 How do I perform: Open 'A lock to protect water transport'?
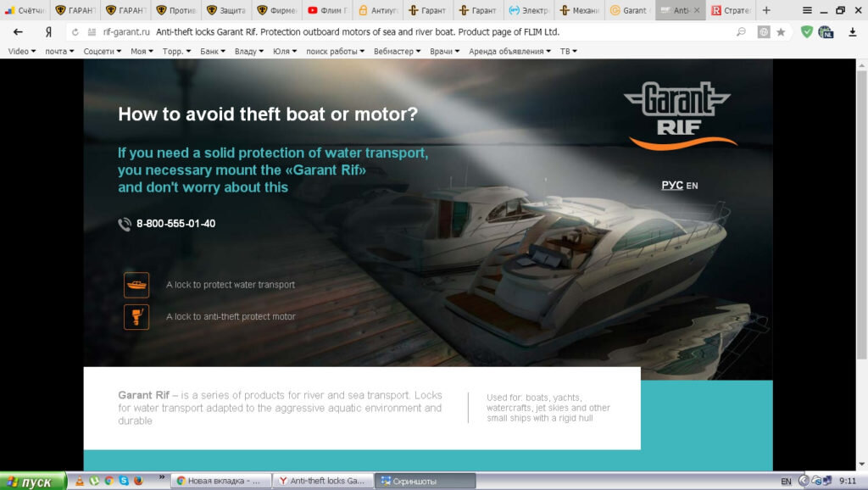pyautogui.click(x=231, y=285)
